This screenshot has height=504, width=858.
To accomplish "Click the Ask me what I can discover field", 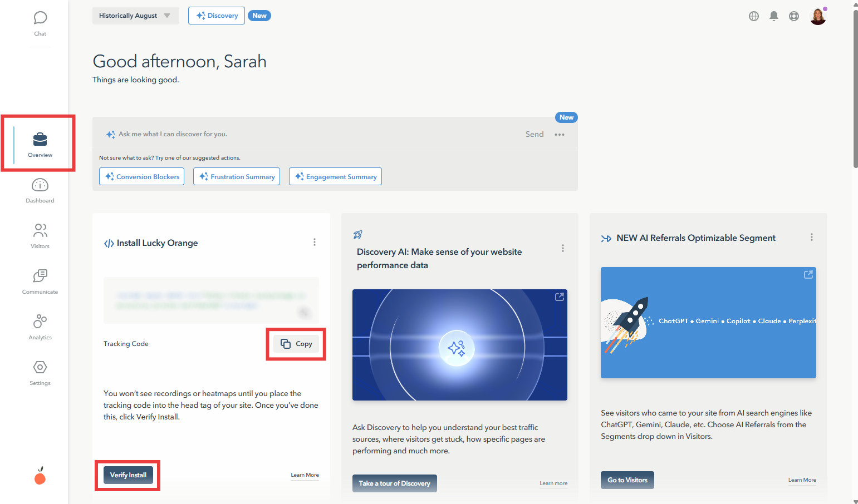I will [x=223, y=134].
